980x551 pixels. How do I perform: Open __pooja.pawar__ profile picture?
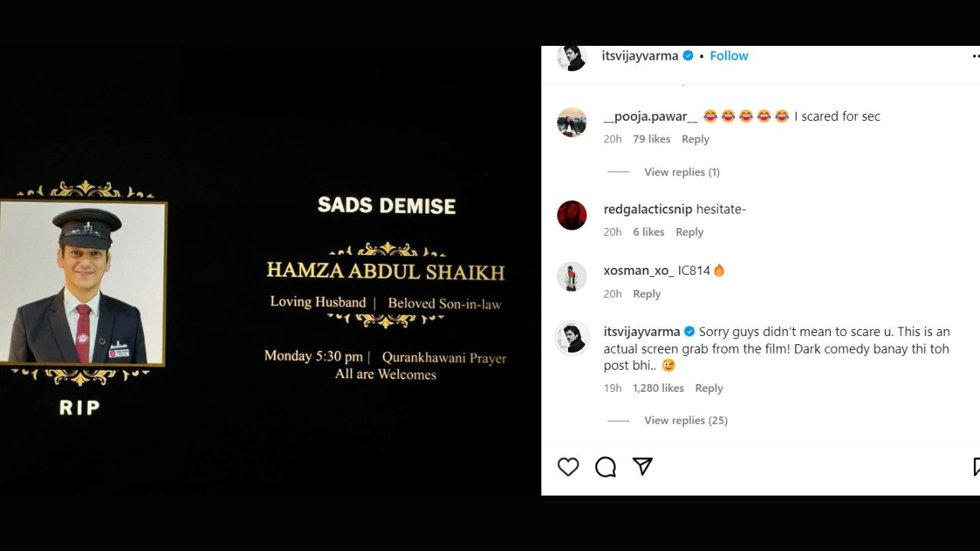point(572,122)
